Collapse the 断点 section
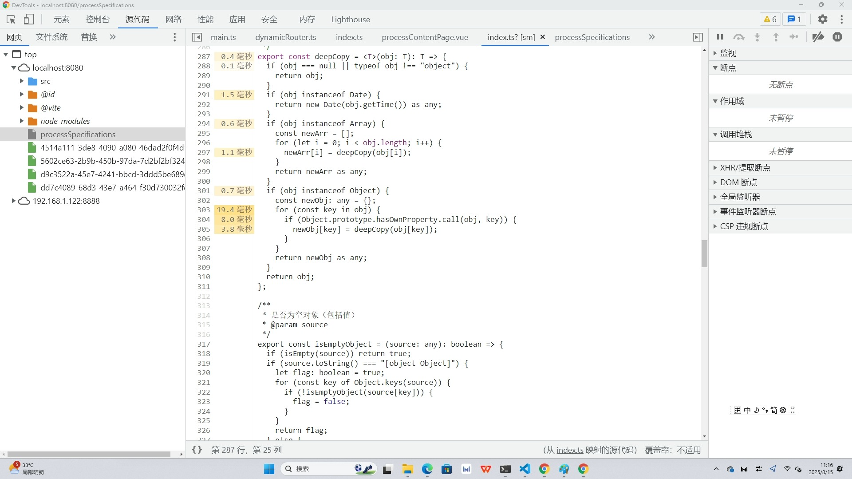868x479 pixels. coord(780,68)
